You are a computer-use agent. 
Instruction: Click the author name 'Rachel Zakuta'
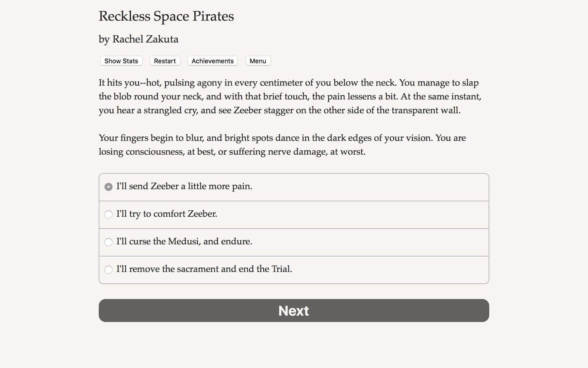(138, 39)
